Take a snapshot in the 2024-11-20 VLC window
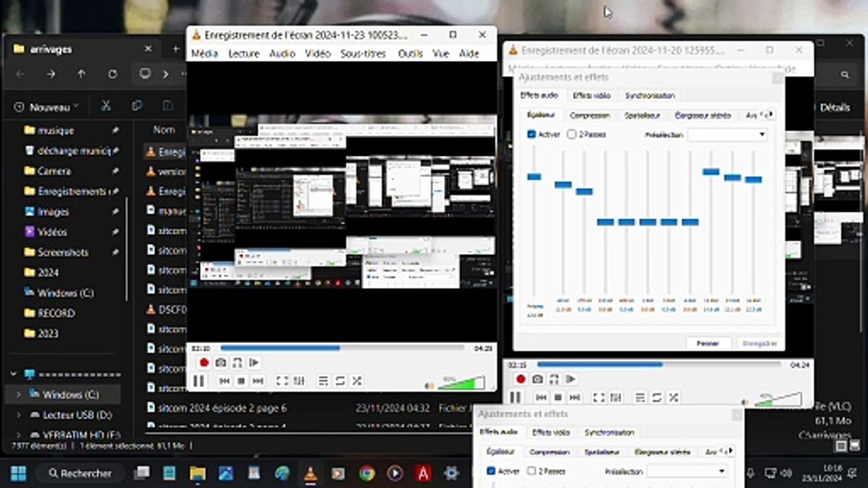 pos(537,379)
